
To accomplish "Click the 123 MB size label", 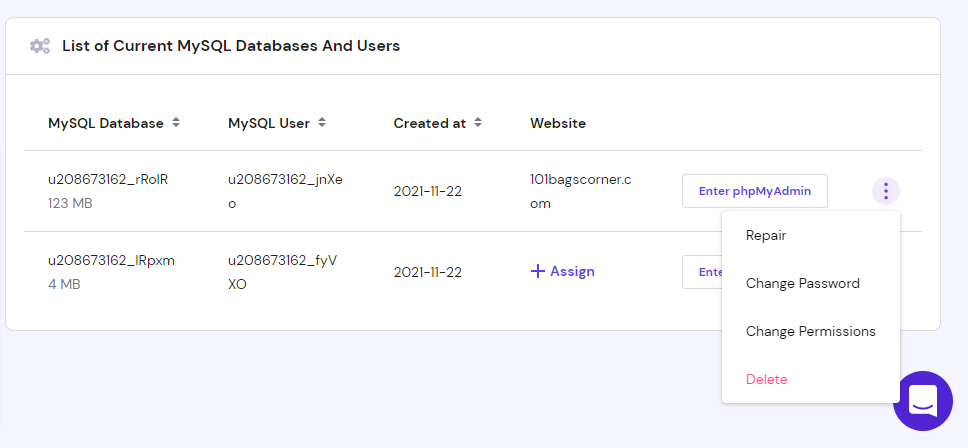I will coord(70,203).
